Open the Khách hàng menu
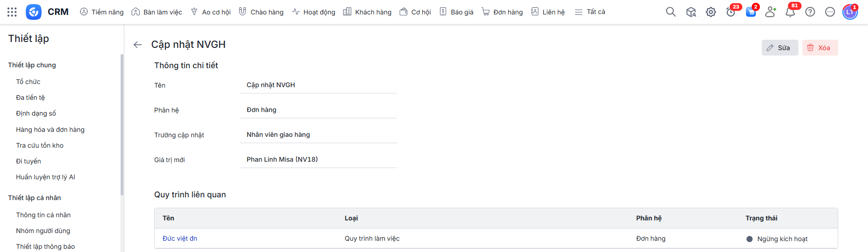 [x=367, y=12]
